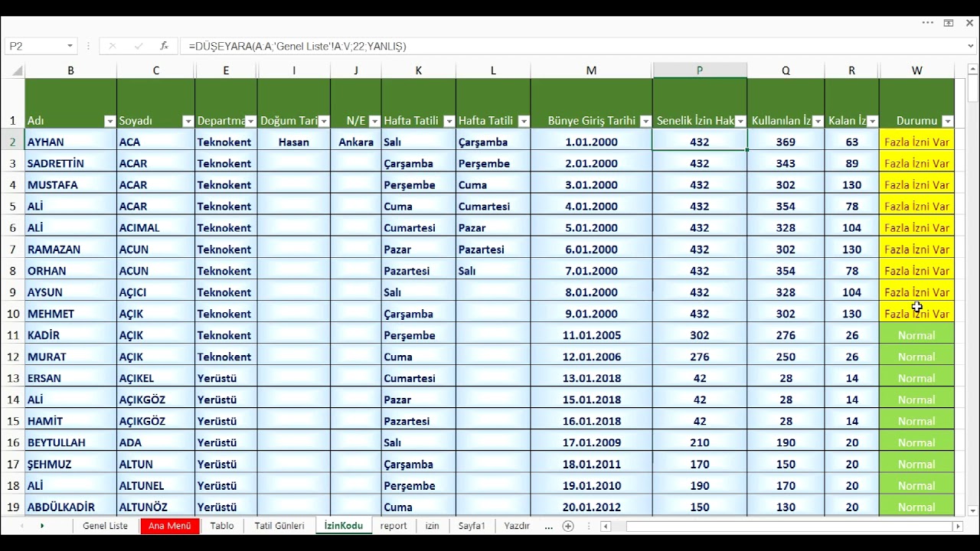
Task: Switch to the Tablo sheet tab
Action: [x=222, y=526]
